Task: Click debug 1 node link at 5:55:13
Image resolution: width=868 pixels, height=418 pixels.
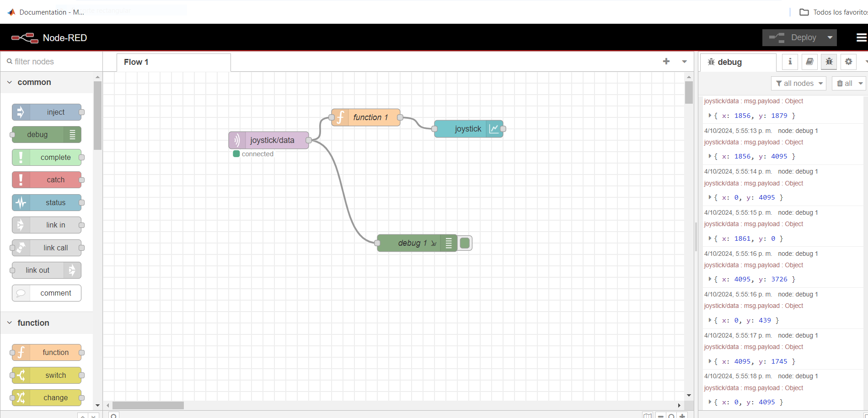Action: (x=798, y=131)
